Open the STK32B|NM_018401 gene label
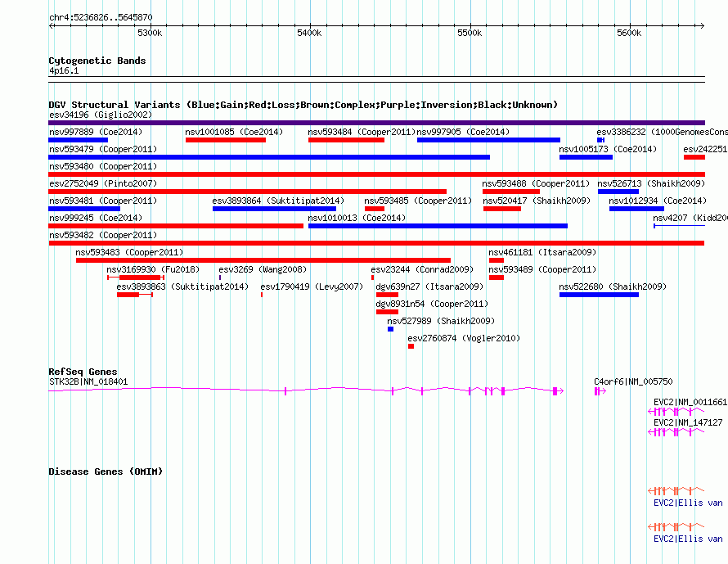 coord(88,382)
